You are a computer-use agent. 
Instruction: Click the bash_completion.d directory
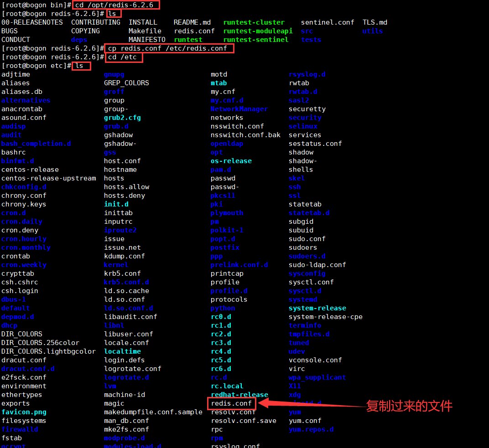[36, 144]
